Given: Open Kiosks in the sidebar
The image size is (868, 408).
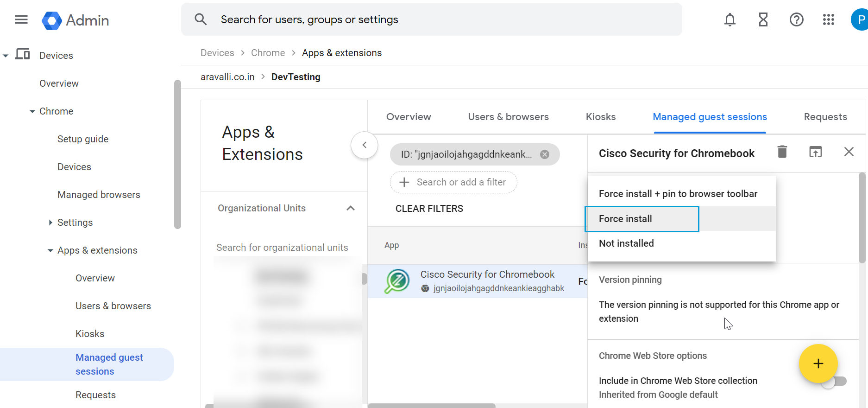Looking at the screenshot, I should tap(90, 334).
